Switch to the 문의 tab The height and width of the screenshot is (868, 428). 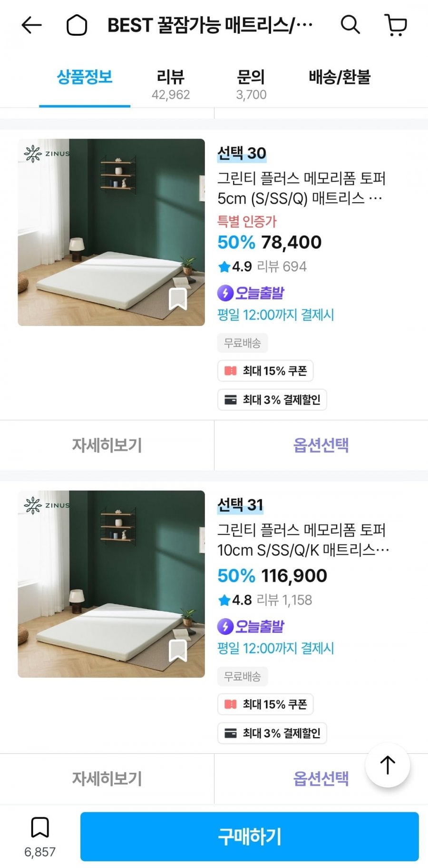[x=251, y=84]
